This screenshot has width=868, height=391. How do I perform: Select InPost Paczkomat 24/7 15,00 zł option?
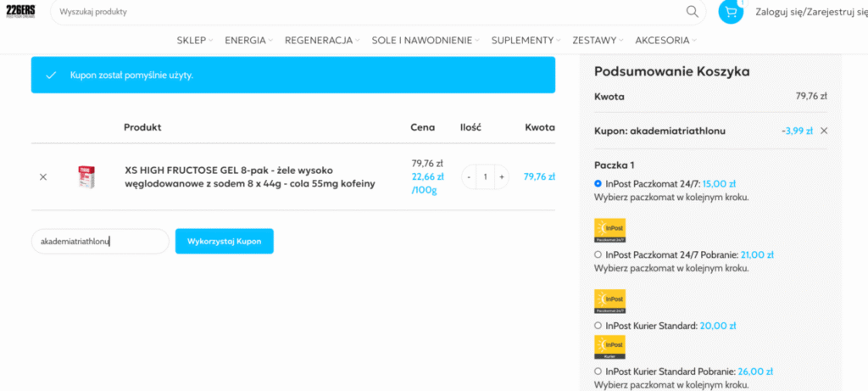[x=598, y=183]
